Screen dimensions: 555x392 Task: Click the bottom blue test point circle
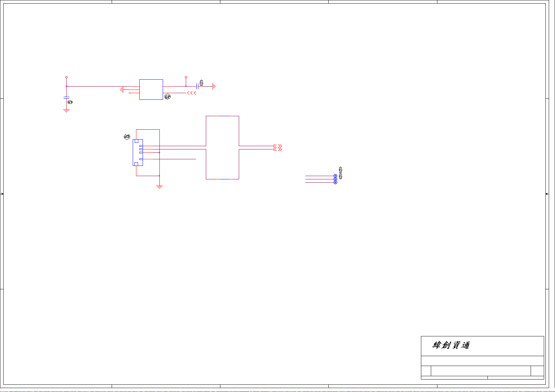tap(335, 182)
